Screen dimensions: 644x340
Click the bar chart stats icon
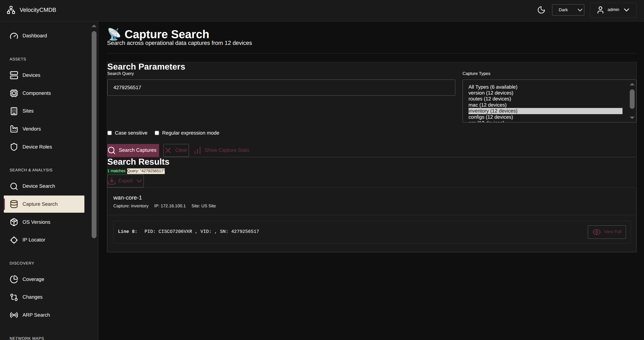pyautogui.click(x=198, y=150)
